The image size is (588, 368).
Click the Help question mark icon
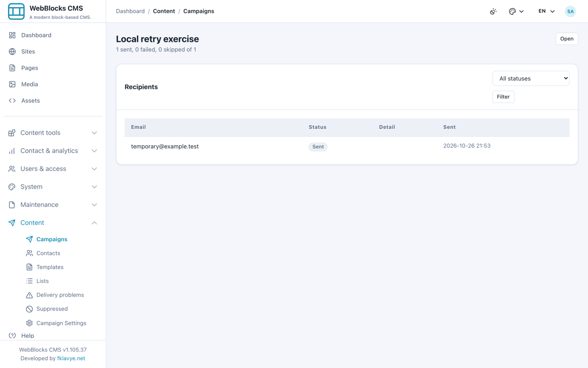pyautogui.click(x=12, y=336)
